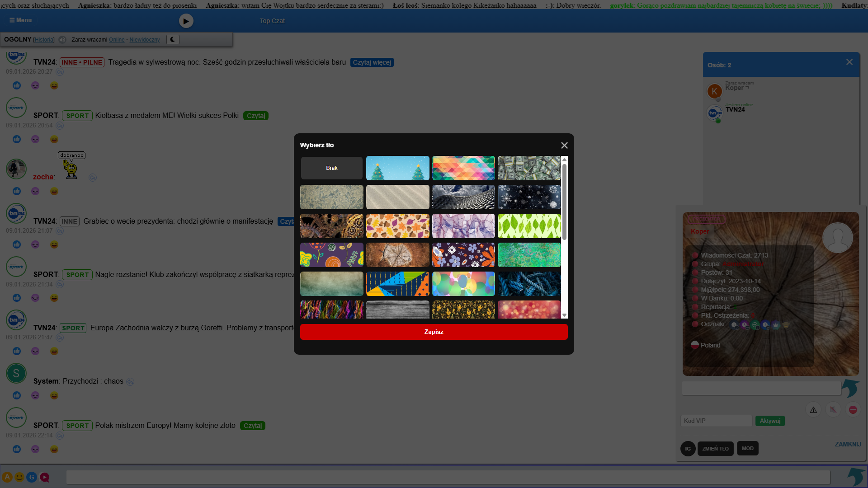868x488 pixels.
Task: Select the Christmas trees background thumbnail
Action: tap(397, 168)
